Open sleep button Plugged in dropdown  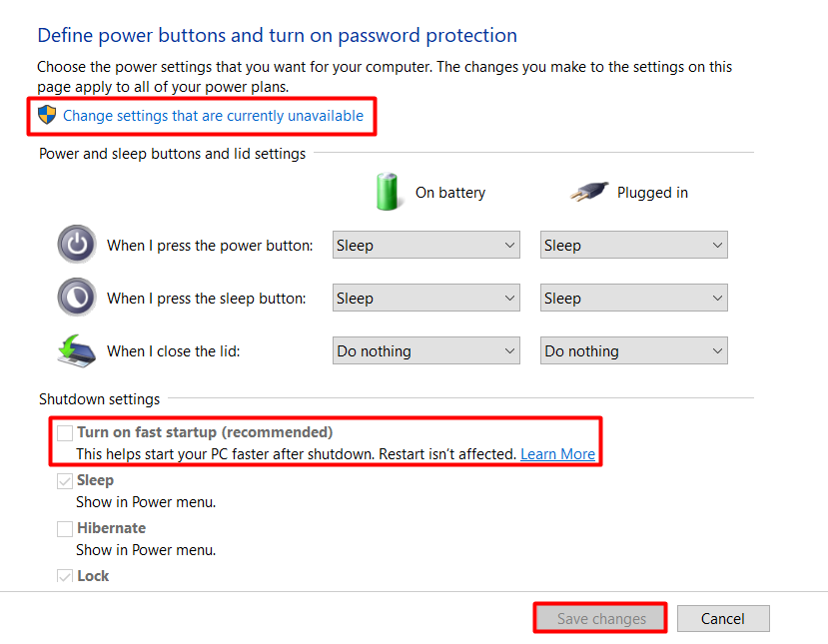point(633,298)
